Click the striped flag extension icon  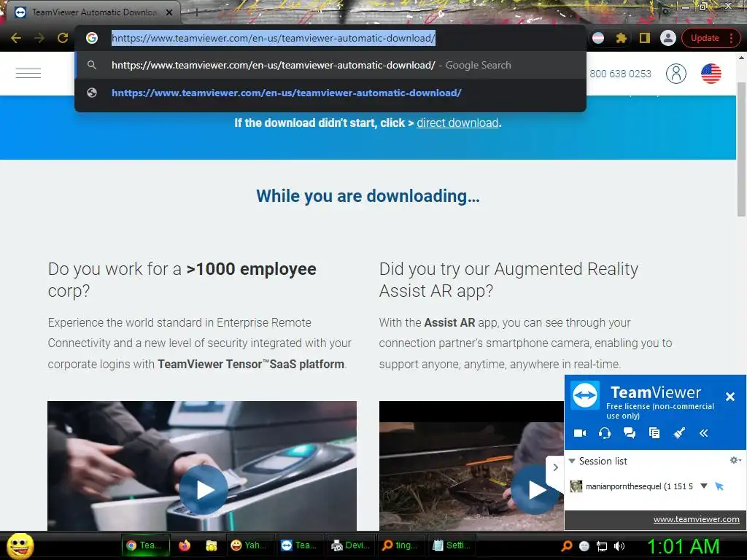(x=598, y=38)
